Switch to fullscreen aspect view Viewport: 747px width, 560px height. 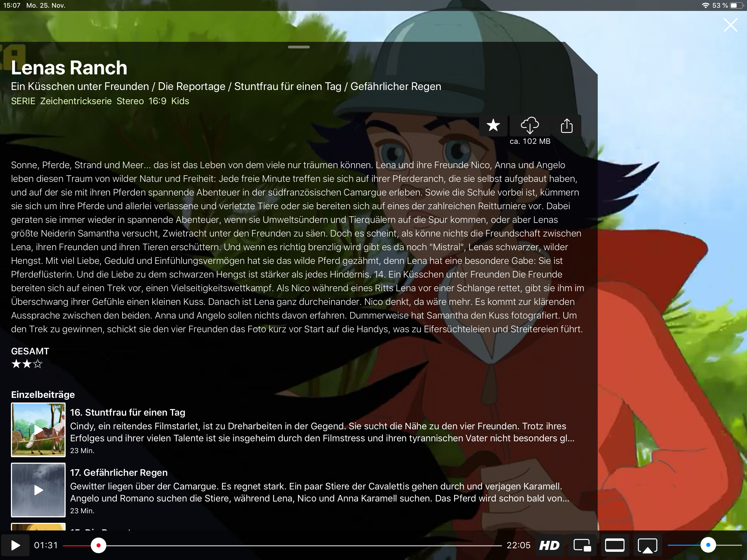point(615,545)
